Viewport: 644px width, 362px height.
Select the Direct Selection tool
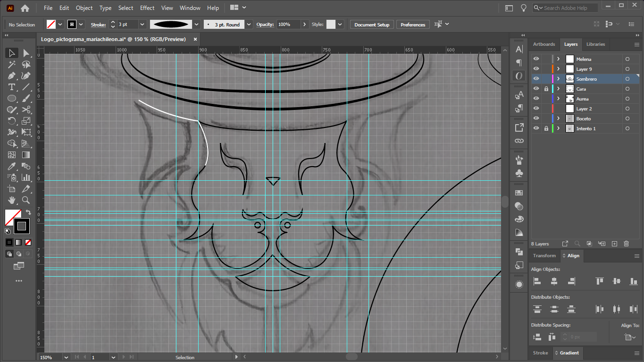click(26, 53)
